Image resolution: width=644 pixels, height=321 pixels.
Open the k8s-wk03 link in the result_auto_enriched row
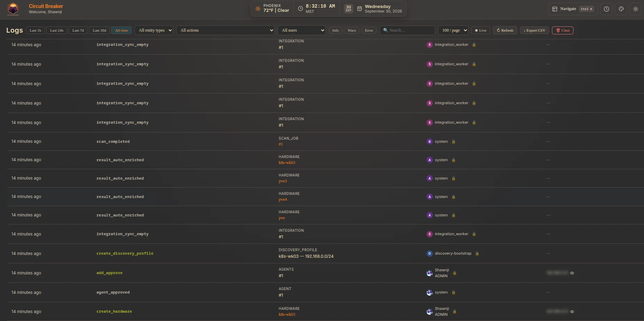point(287,163)
